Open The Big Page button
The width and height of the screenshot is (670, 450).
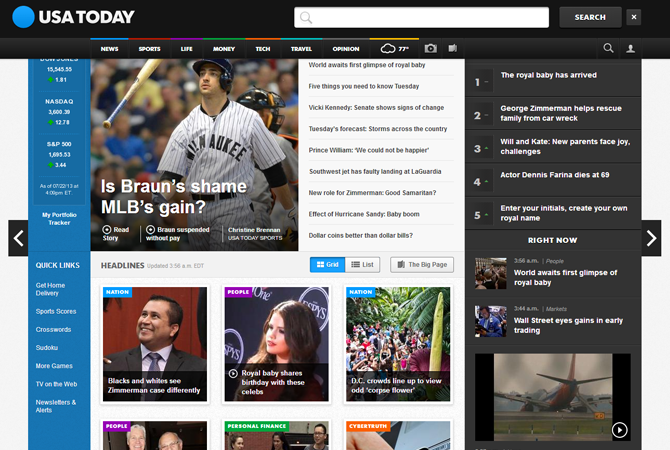[x=422, y=265]
